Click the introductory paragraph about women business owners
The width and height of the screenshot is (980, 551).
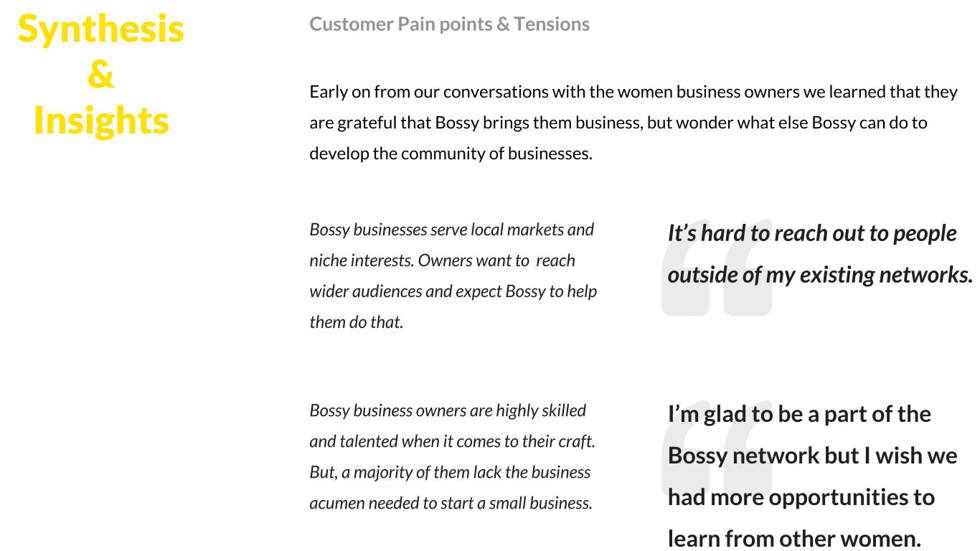coord(633,123)
